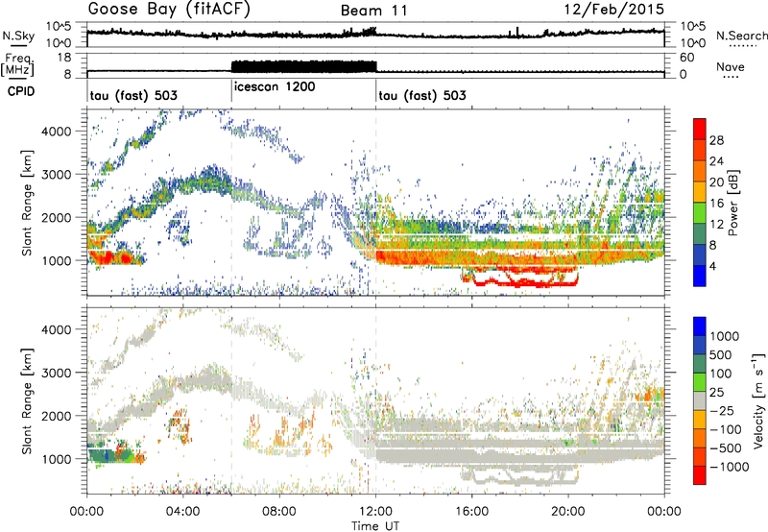The height and width of the screenshot is (532, 768).
Task: Select the 4 tick on the power colorbar
Action: [x=712, y=266]
